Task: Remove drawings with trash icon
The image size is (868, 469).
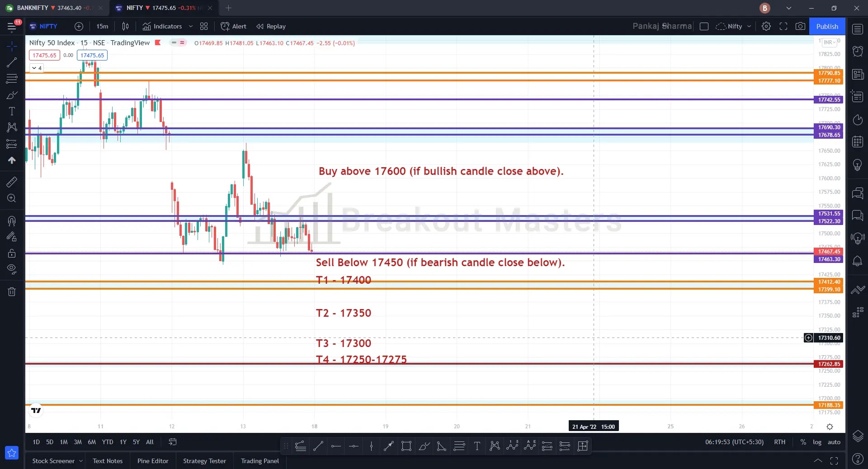Action: coord(12,292)
